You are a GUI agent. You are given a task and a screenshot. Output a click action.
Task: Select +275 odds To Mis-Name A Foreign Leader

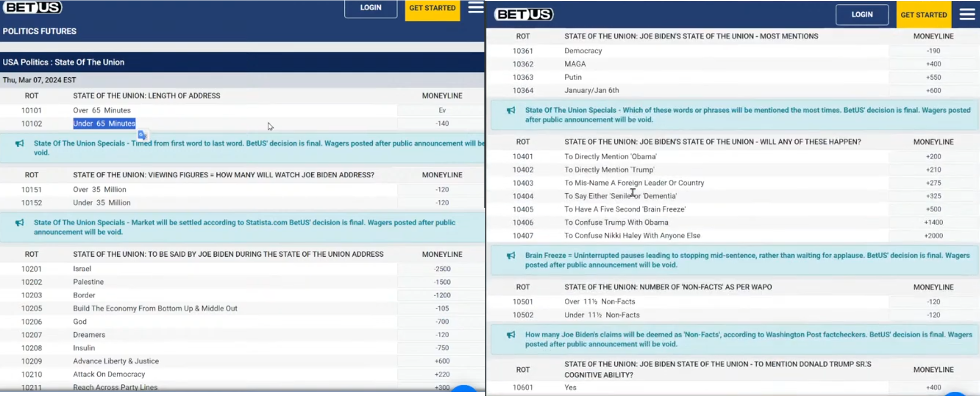pyautogui.click(x=933, y=183)
